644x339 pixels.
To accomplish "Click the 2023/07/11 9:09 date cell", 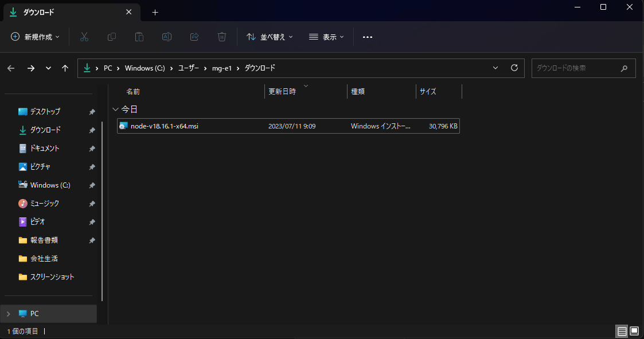I will coord(292,126).
